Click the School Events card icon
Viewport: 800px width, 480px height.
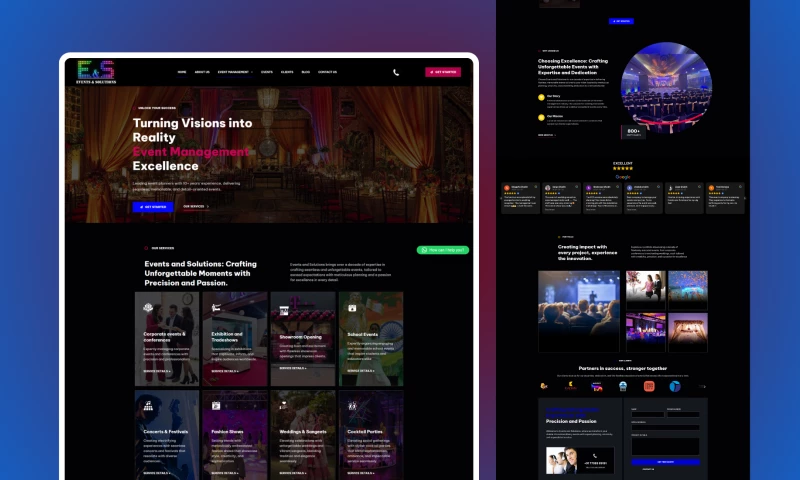352,308
